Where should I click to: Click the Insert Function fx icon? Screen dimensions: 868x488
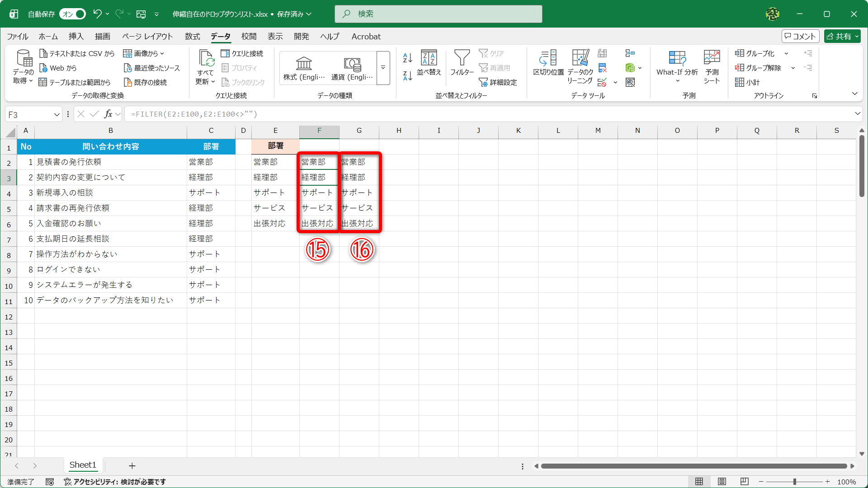pos(108,114)
